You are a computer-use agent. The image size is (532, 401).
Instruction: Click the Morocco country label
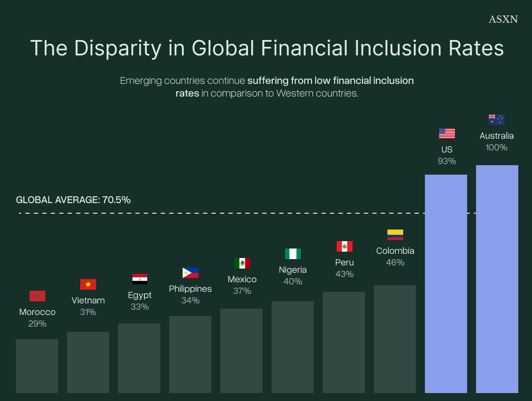click(x=37, y=312)
